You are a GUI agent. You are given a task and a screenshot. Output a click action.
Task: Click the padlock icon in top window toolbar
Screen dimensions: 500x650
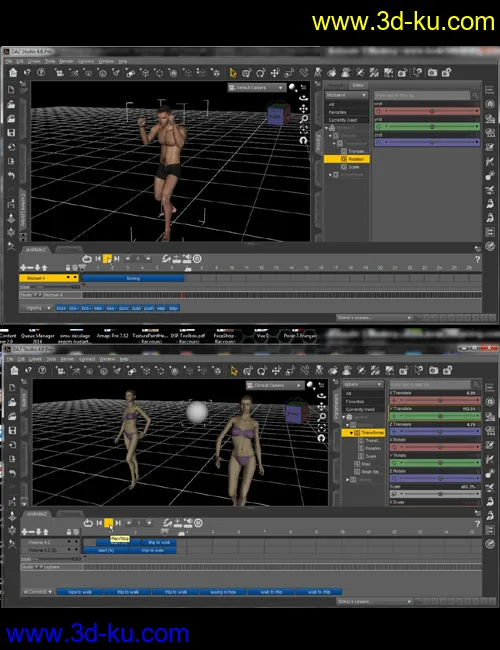(447, 73)
